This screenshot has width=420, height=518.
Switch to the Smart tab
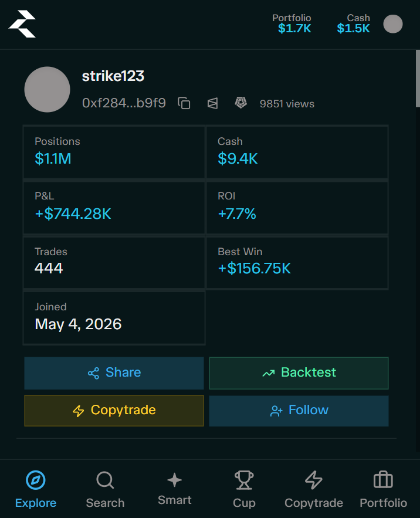tap(174, 489)
